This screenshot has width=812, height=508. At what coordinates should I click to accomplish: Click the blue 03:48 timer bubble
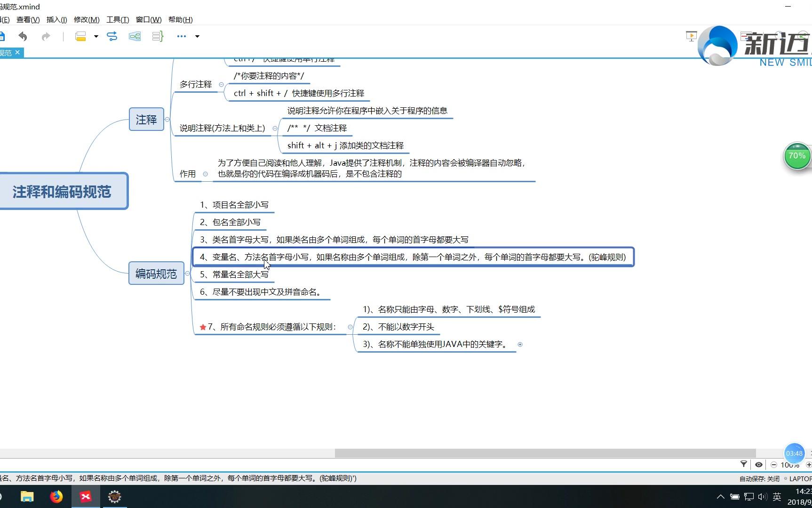pos(794,453)
